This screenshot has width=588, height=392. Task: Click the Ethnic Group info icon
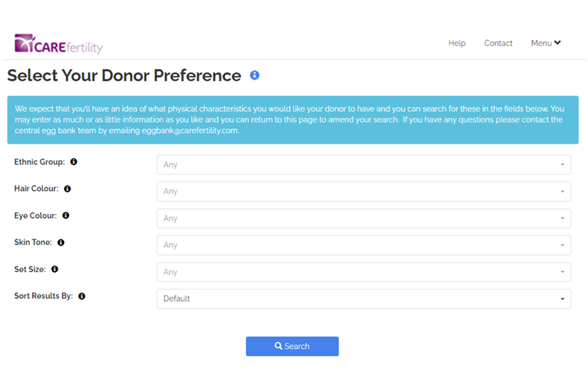[74, 162]
